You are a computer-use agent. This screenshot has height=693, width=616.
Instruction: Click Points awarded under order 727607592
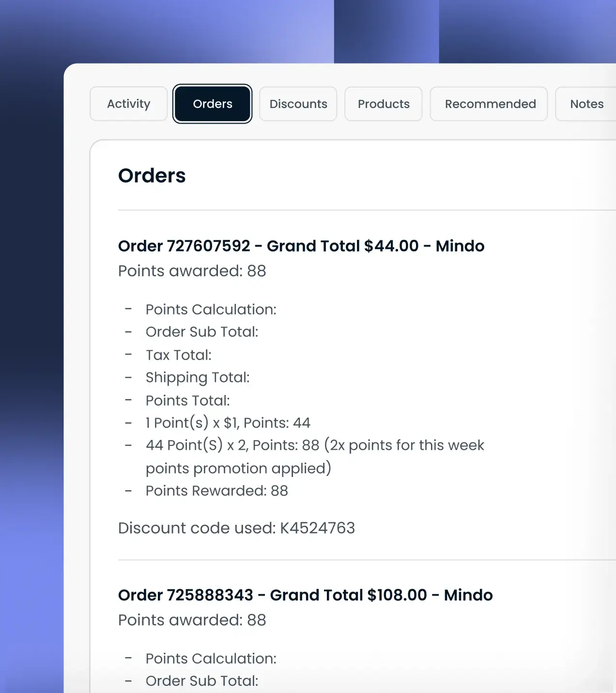point(192,271)
